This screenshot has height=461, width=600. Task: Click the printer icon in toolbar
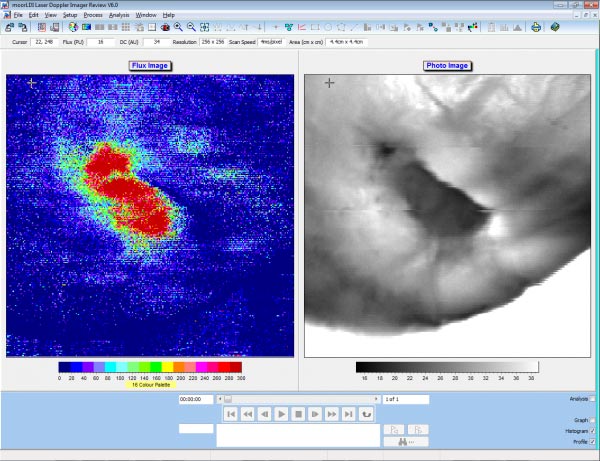(535, 27)
